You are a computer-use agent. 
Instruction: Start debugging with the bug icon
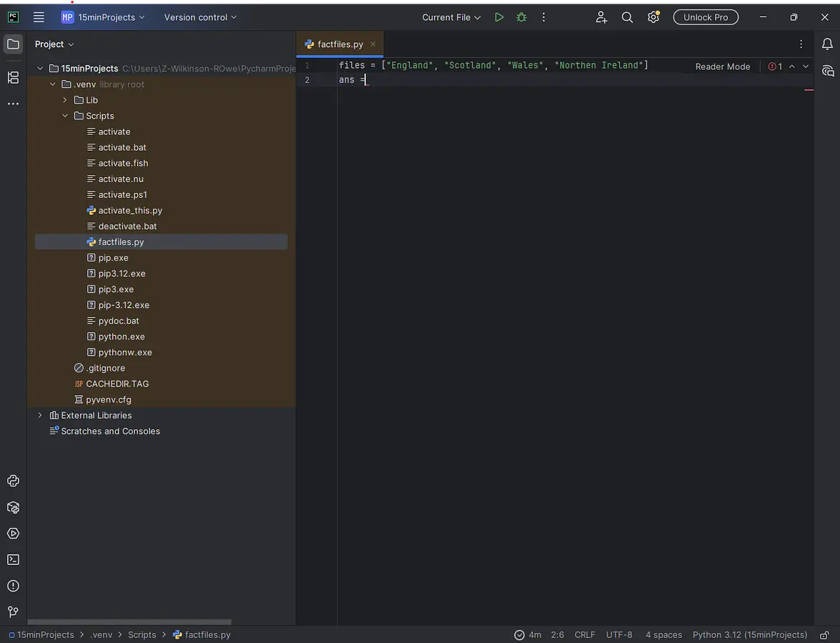coord(521,17)
